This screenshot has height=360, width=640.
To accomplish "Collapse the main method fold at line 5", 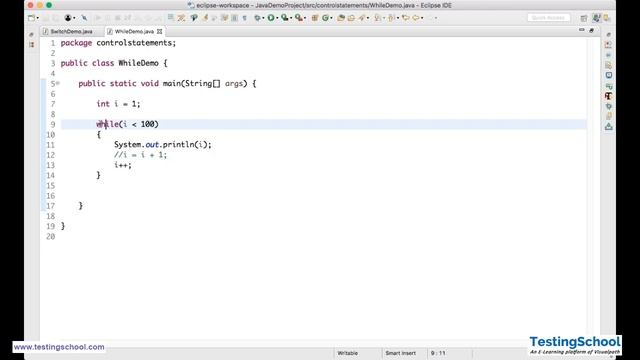I will coord(58,83).
